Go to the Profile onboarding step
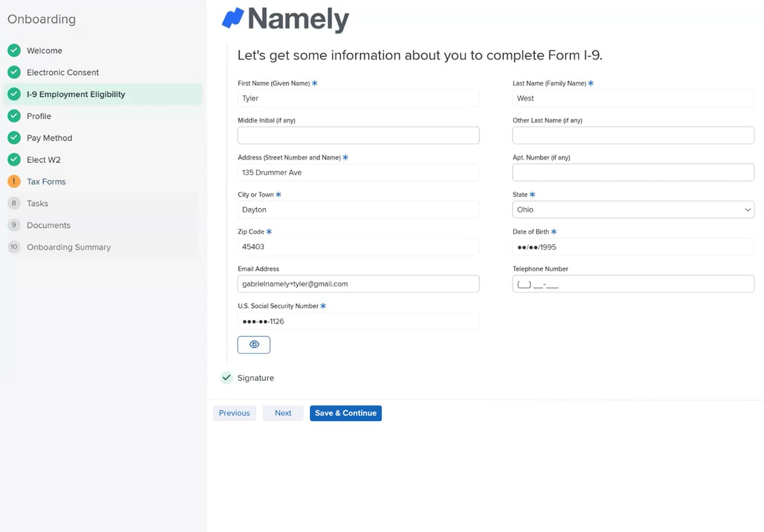This screenshot has height=532, width=764. pos(39,116)
